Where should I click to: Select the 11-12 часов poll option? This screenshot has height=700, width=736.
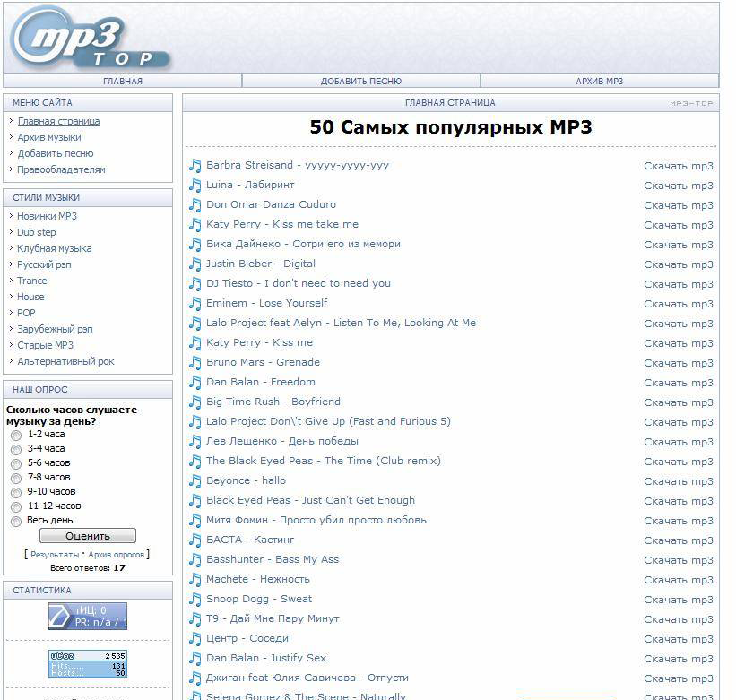(16, 507)
